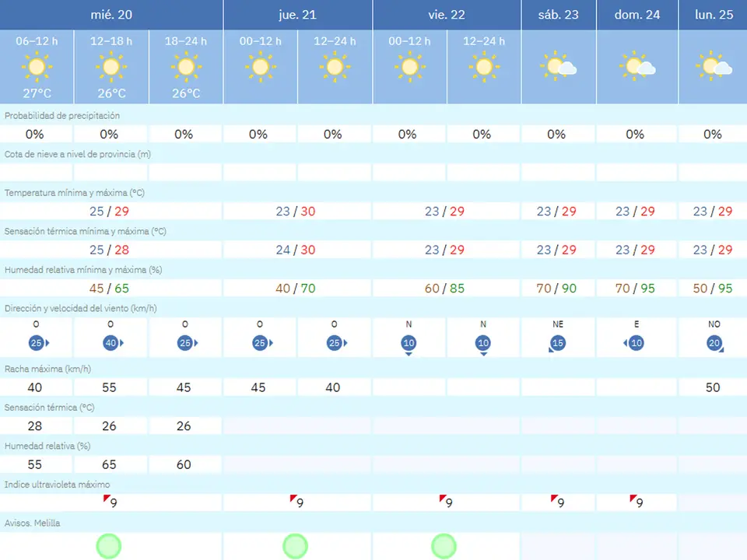Click the partly cloudy icon for sáb. 23
The height and width of the screenshot is (560, 747).
[x=559, y=65]
